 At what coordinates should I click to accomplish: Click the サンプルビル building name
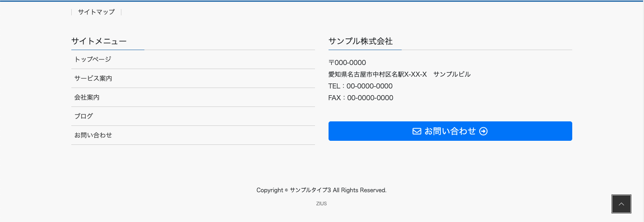452,74
